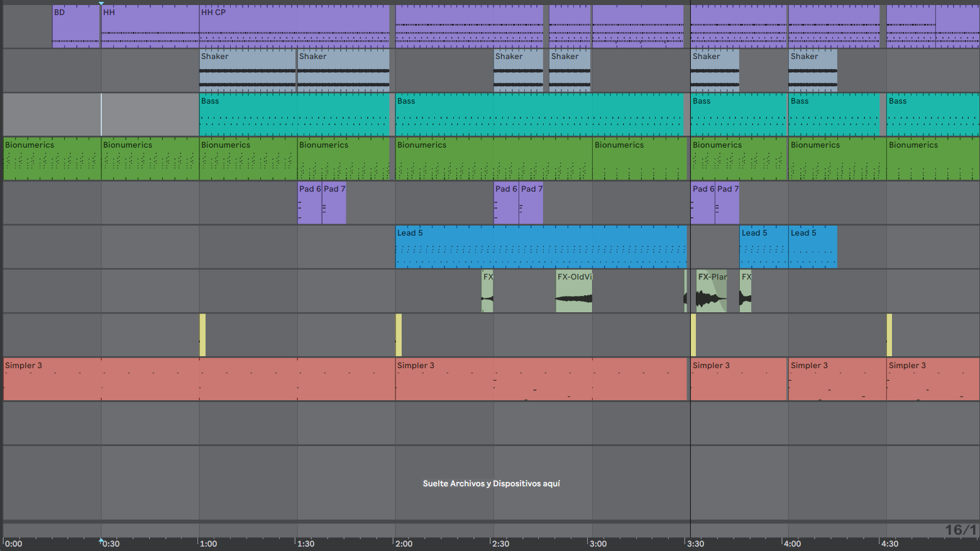Select the HH clip starting at 0:30
This screenshot has height=551, width=980.
[150, 26]
